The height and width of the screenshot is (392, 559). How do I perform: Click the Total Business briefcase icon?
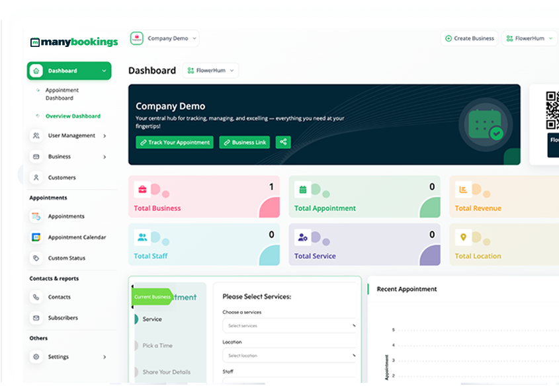(142, 190)
